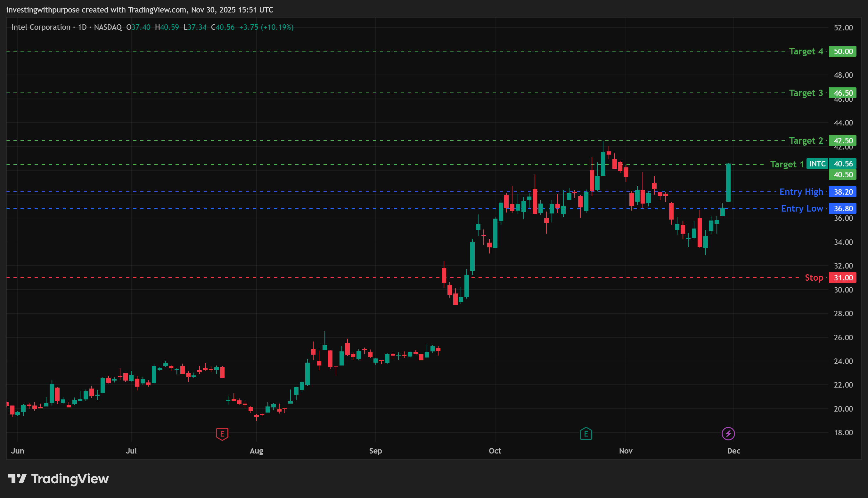Click the red earnings E marker near August

(222, 434)
